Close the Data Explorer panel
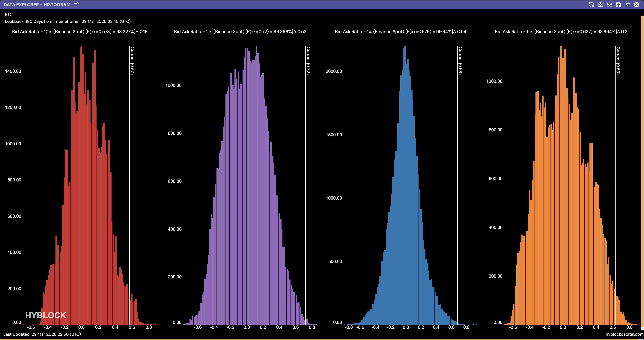Screen dimensions: 644x340 tap(637, 5)
